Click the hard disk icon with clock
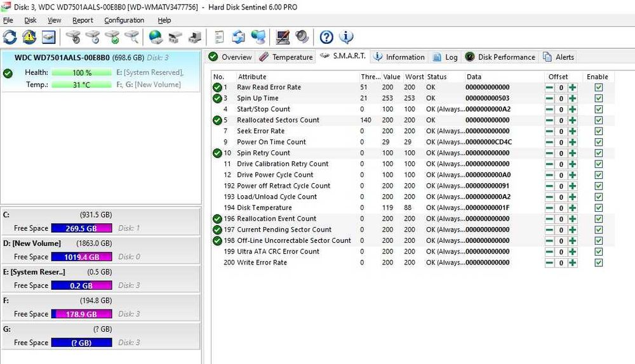 93,37
